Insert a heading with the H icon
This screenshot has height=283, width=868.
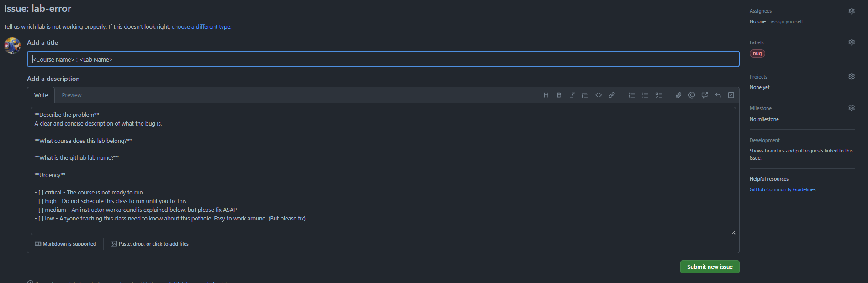click(546, 95)
